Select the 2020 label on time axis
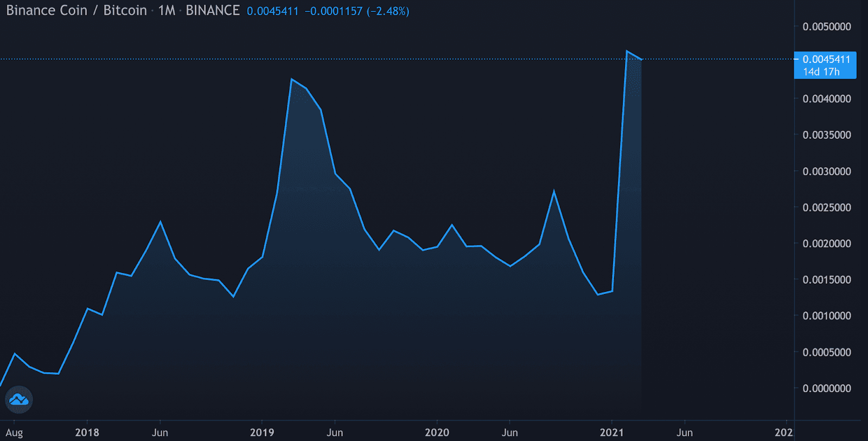The image size is (868, 441). click(437, 432)
